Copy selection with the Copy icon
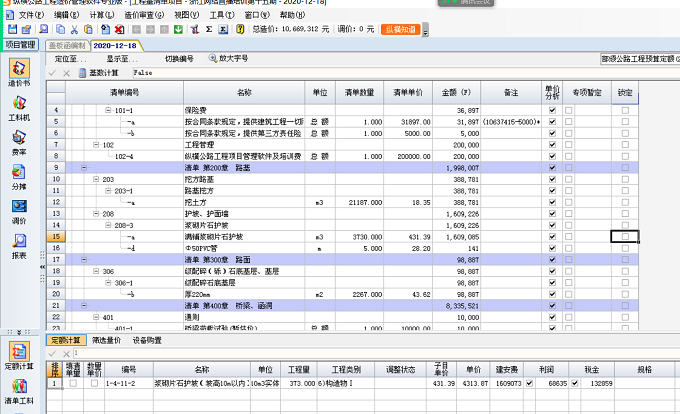Viewport: 680px width, 414px height. click(x=60, y=29)
